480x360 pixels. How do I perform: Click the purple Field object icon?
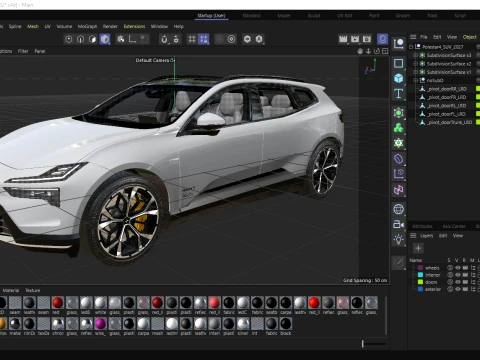click(x=399, y=174)
